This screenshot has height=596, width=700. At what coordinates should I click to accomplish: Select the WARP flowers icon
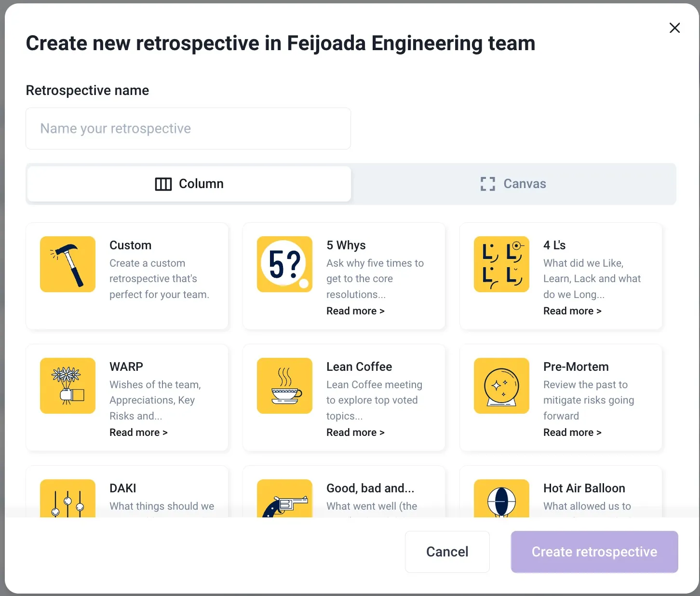point(67,386)
